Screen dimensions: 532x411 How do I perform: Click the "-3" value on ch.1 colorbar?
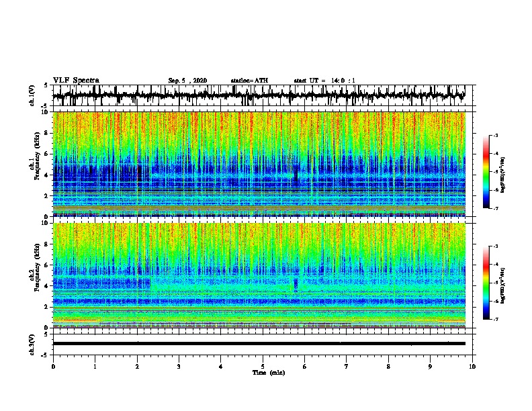496,136
